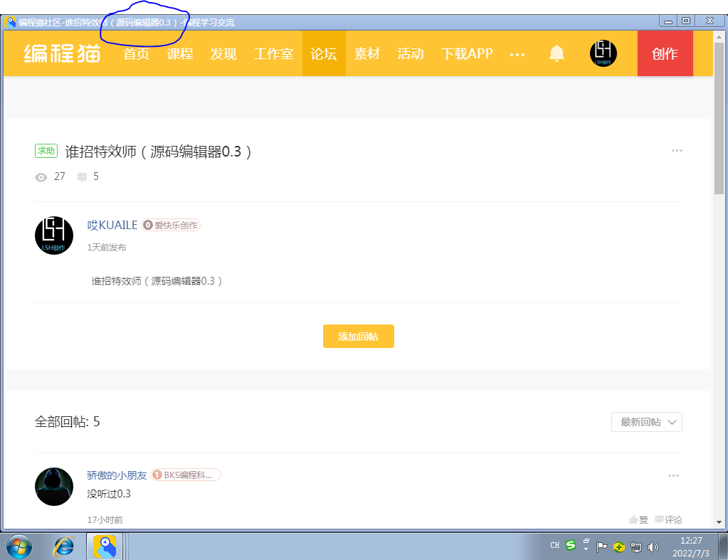
Task: Click reply text 没听过0.3
Action: coord(109,494)
